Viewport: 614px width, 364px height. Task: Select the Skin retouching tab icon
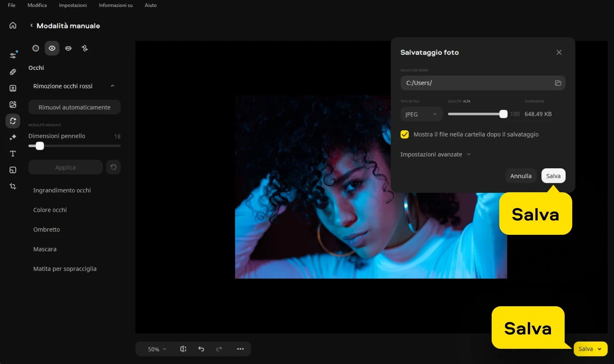[x=36, y=48]
